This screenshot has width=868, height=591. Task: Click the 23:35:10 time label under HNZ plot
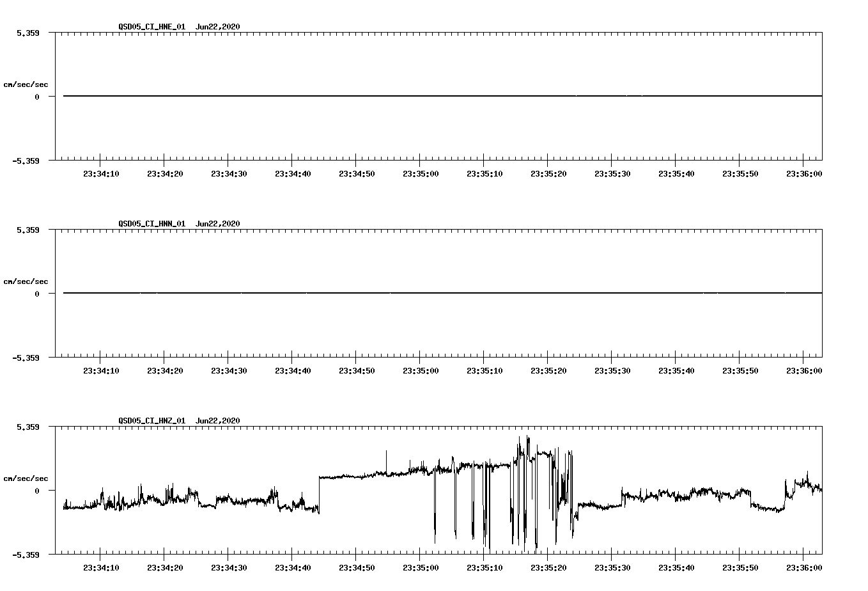tap(484, 567)
